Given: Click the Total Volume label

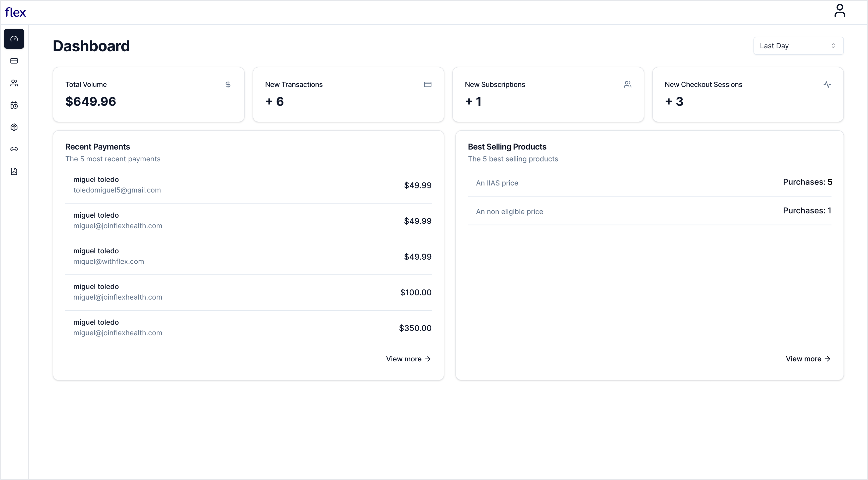Looking at the screenshot, I should (x=86, y=85).
